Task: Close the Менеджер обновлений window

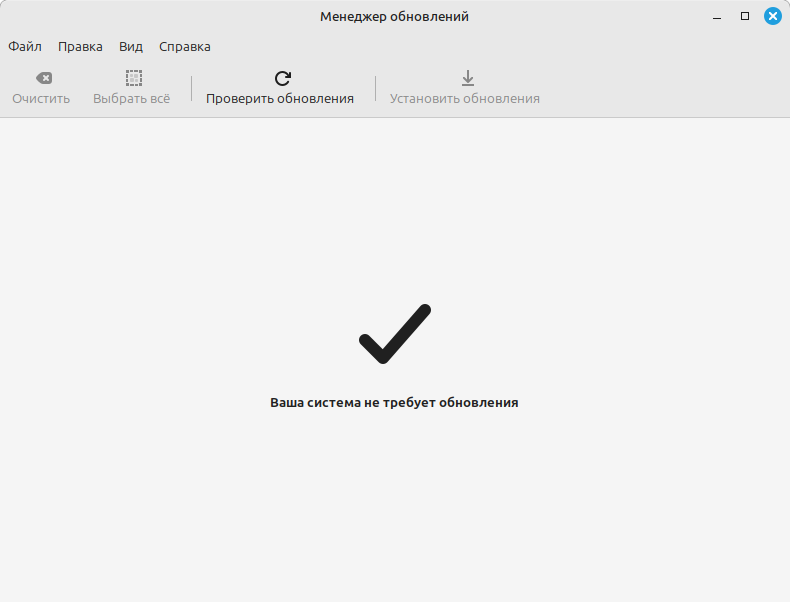Action: tap(772, 16)
